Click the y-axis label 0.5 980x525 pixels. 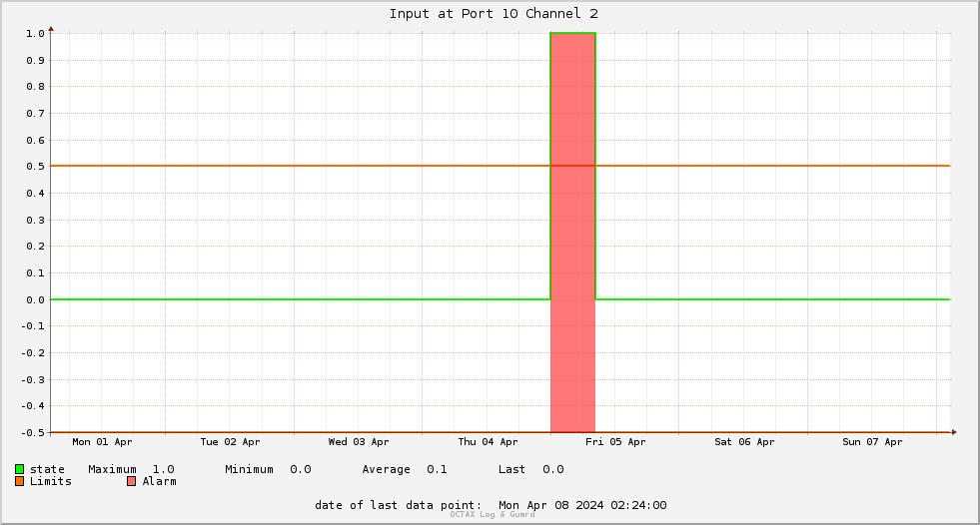pos(35,167)
